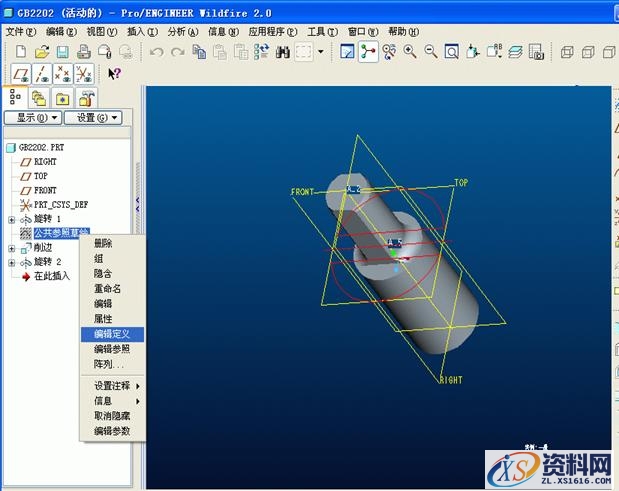
Task: Switch to wireframe display
Action: coord(567,52)
